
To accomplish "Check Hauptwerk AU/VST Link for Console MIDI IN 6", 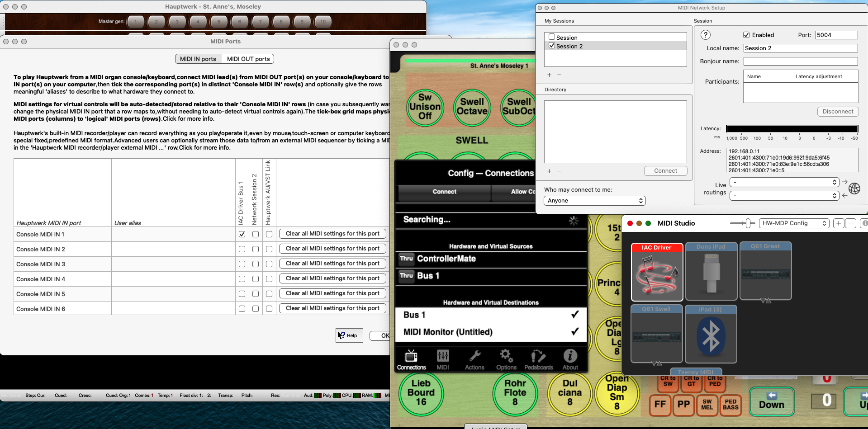I will pyautogui.click(x=269, y=309).
